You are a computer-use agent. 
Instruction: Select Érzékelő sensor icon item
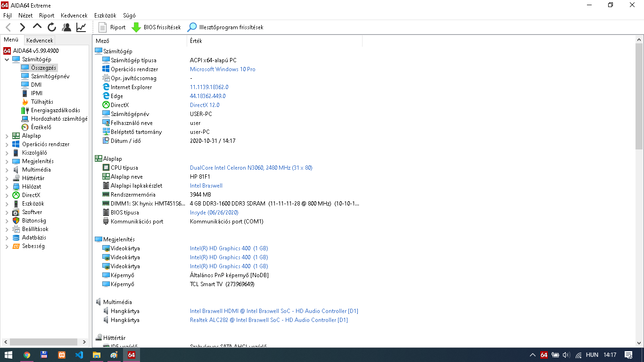point(25,127)
